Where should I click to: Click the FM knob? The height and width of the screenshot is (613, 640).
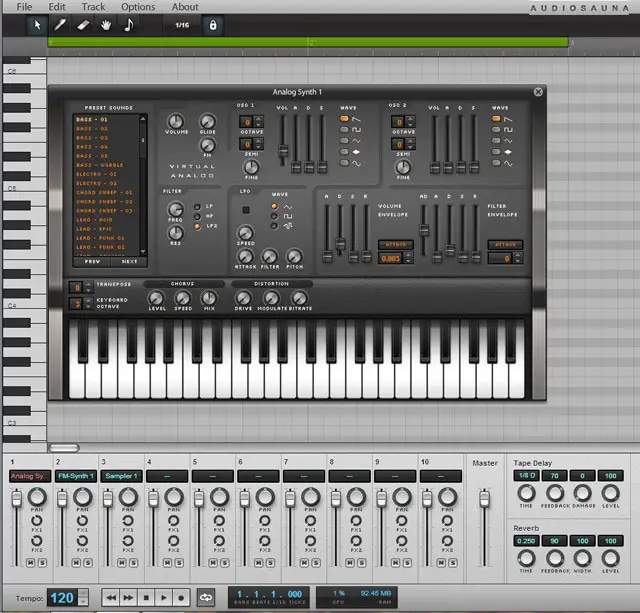(207, 145)
